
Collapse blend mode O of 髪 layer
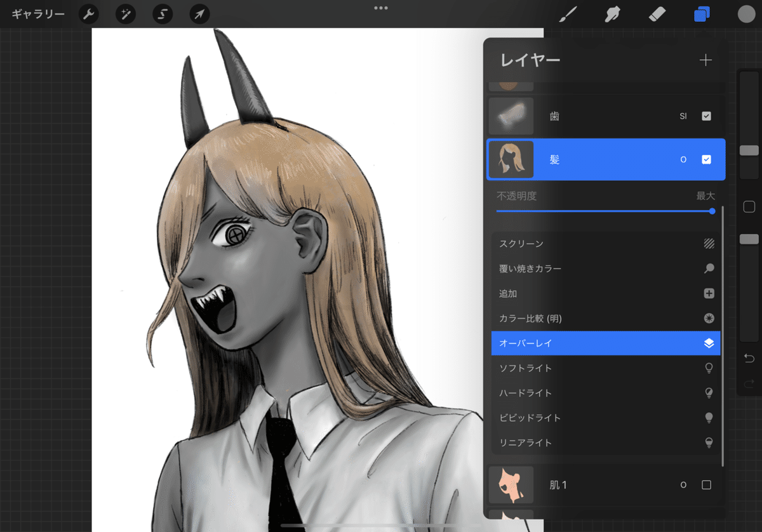(683, 160)
